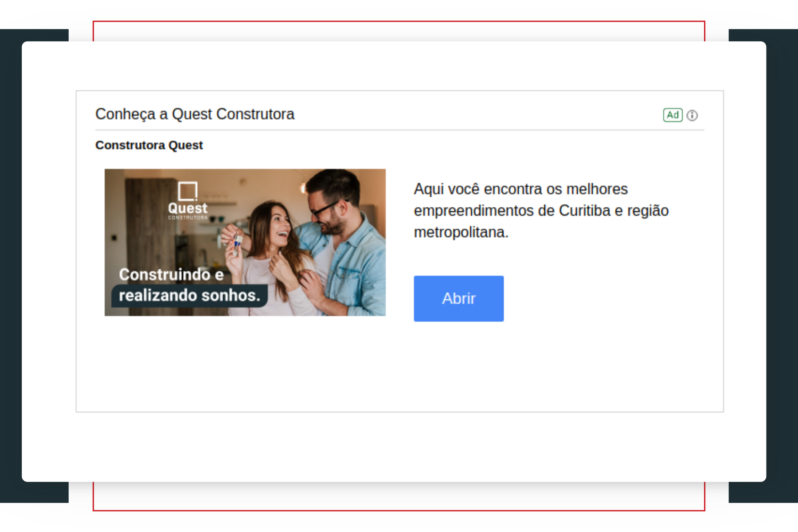Open the couple photo ad image
The width and height of the screenshot is (798, 532).
point(245,243)
